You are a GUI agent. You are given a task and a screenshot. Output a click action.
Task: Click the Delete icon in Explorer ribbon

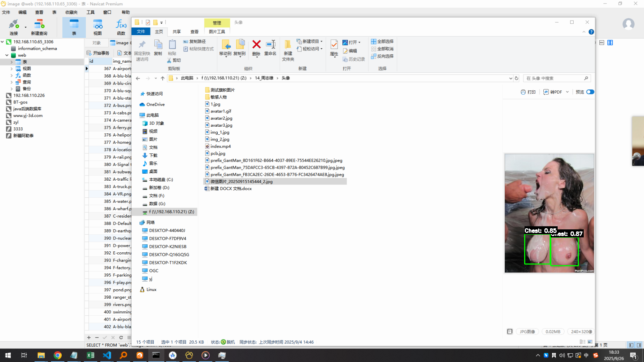point(256,47)
